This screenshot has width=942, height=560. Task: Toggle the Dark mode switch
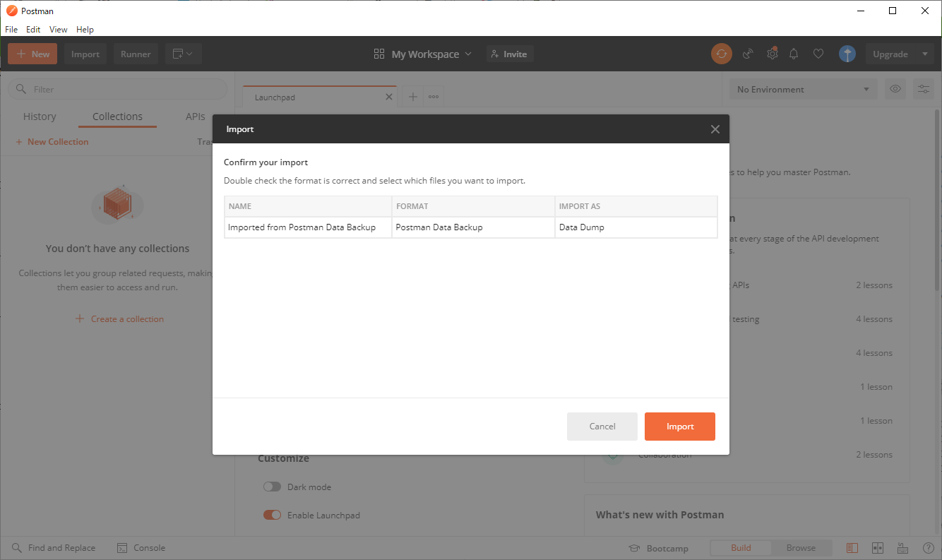click(272, 487)
